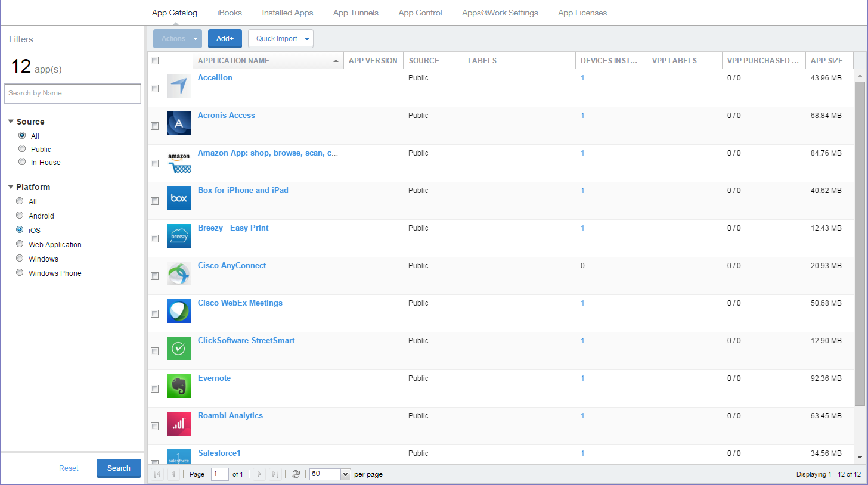Select the Web Application platform option

click(x=20, y=244)
